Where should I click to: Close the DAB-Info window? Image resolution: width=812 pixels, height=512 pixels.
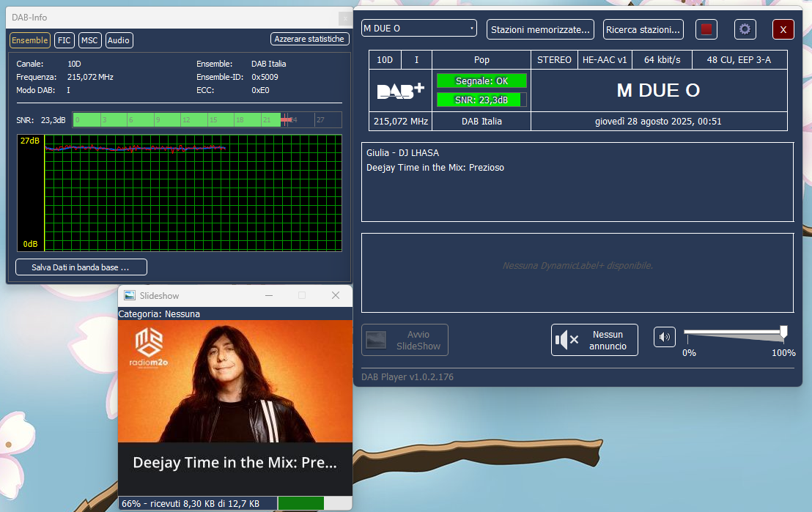[345, 18]
